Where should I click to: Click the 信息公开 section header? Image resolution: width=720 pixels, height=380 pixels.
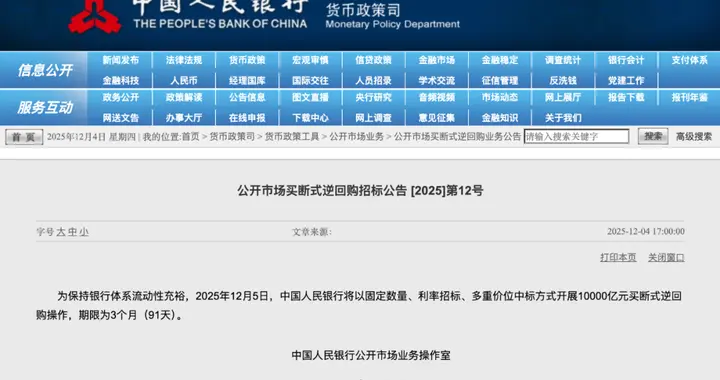[45, 70]
